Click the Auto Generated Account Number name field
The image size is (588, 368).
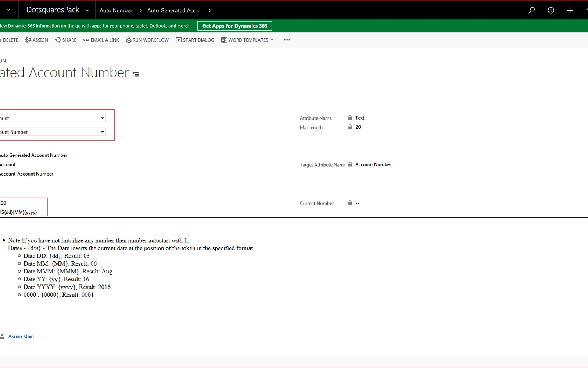click(x=33, y=155)
